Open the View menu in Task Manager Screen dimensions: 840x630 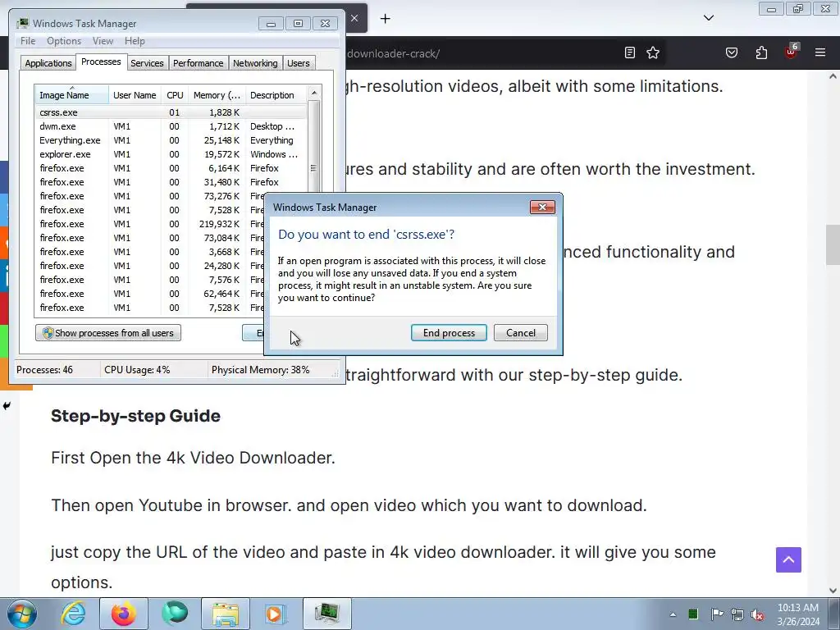(x=103, y=41)
